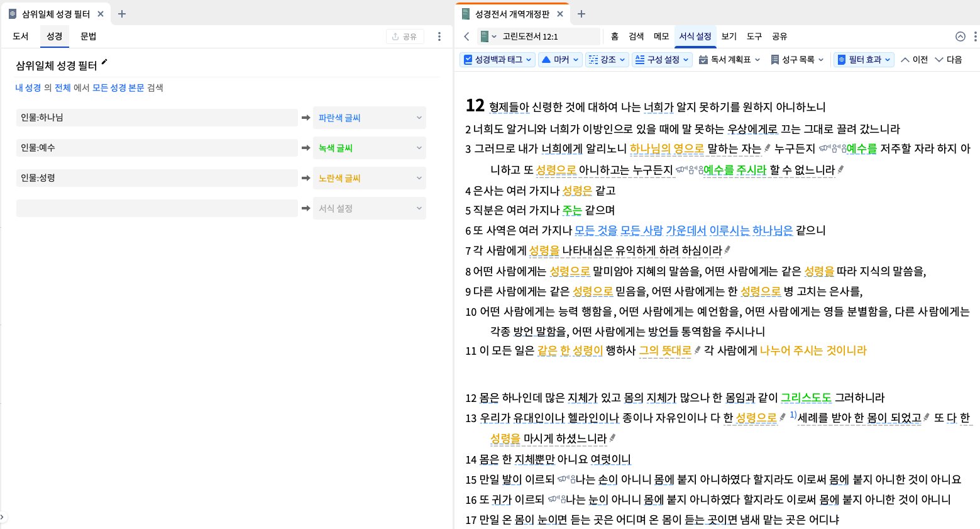Click the Bible icon on the 성경전서 개역개정판 tab
The height and width of the screenshot is (529, 980).
[x=465, y=14]
